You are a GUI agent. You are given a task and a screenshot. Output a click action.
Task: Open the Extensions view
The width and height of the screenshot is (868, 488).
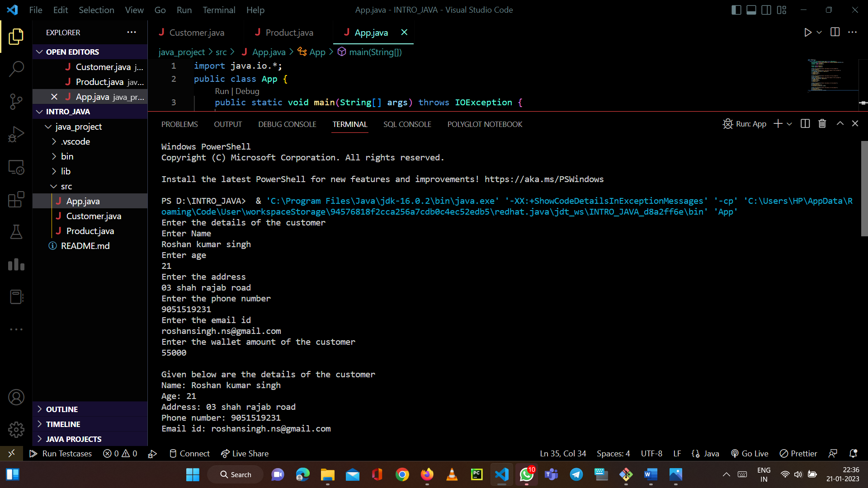[x=16, y=199]
